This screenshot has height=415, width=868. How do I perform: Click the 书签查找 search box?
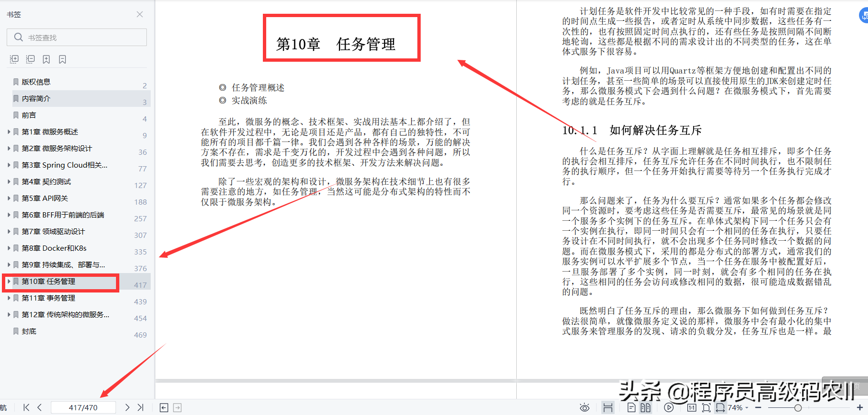point(77,38)
